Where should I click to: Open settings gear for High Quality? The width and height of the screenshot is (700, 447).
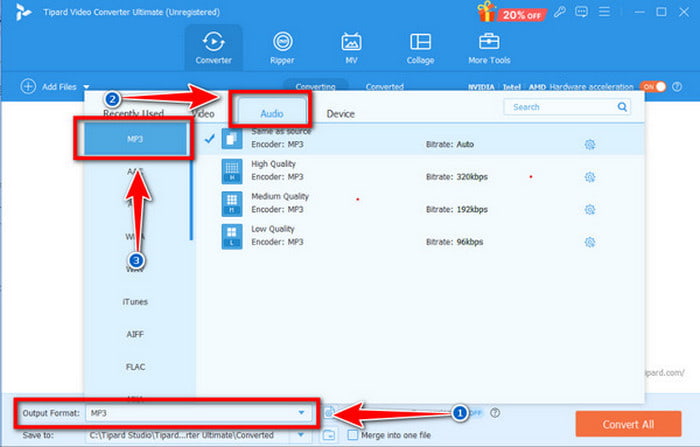(590, 177)
